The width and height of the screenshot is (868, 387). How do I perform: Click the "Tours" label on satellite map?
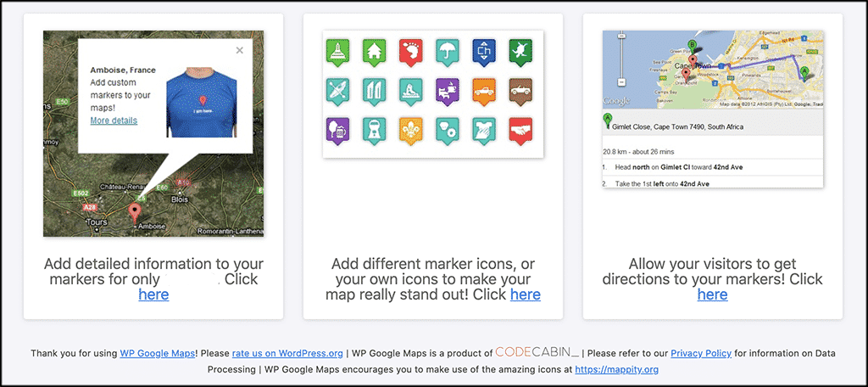tap(97, 222)
